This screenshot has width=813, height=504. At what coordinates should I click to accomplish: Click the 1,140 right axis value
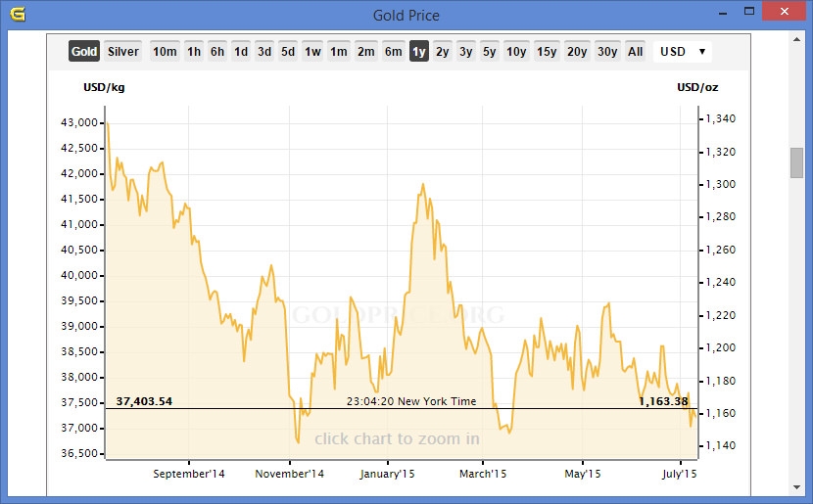point(721,446)
